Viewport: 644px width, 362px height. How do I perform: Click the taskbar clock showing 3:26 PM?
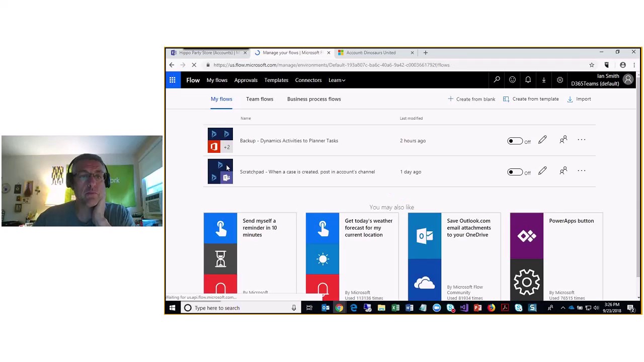[x=613, y=308]
